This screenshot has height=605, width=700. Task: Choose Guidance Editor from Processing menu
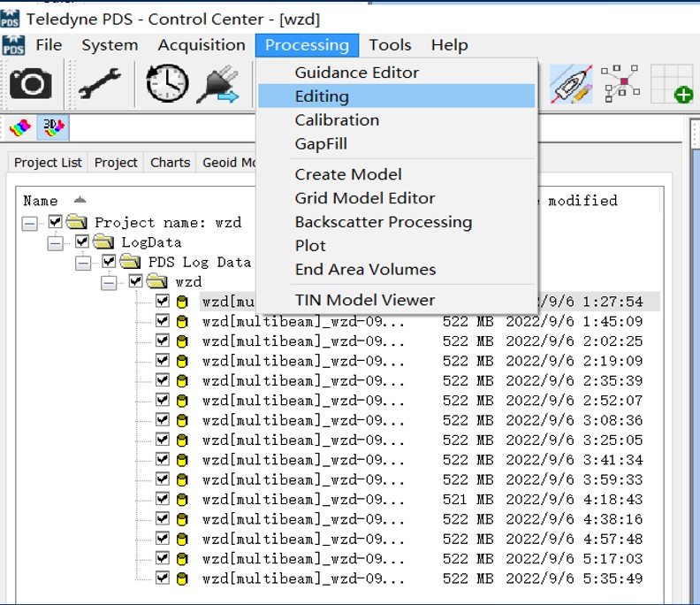click(397, 73)
